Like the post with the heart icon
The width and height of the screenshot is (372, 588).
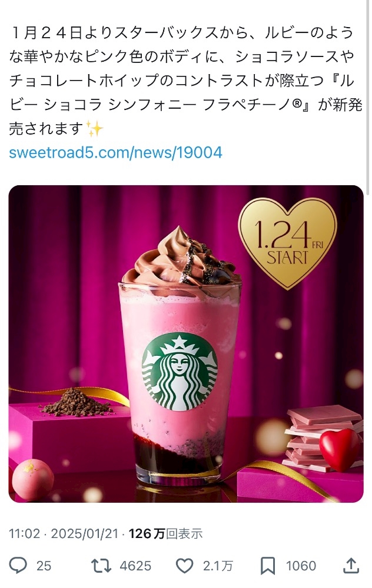pos(185,566)
